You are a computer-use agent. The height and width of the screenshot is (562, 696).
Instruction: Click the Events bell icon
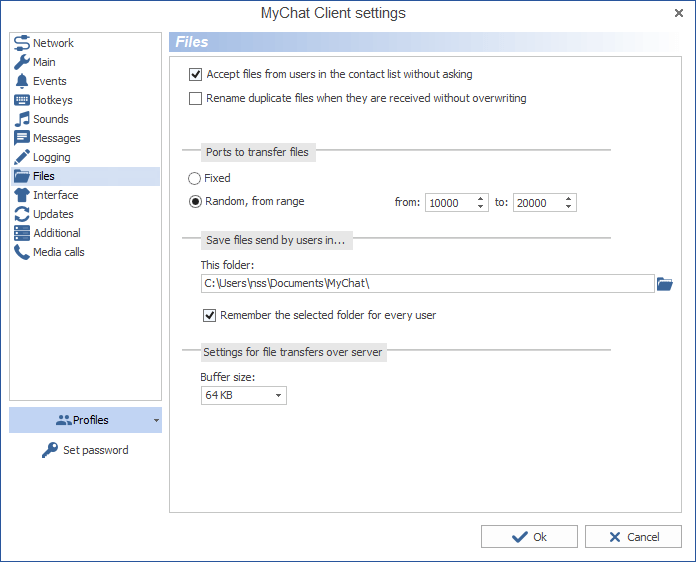(22, 81)
